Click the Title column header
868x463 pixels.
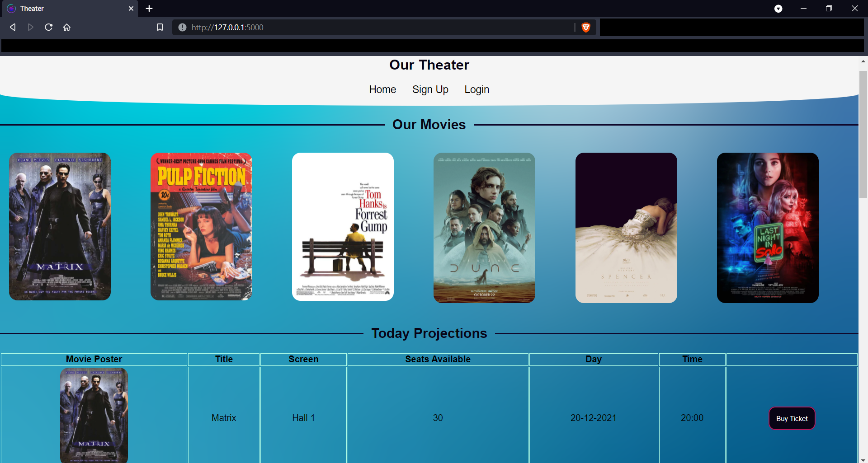[x=224, y=359]
